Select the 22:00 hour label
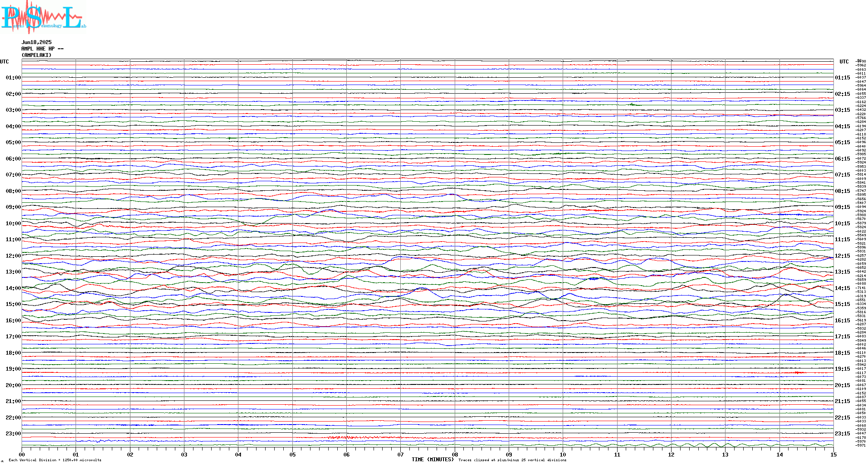This screenshot has width=868, height=466. [13, 418]
